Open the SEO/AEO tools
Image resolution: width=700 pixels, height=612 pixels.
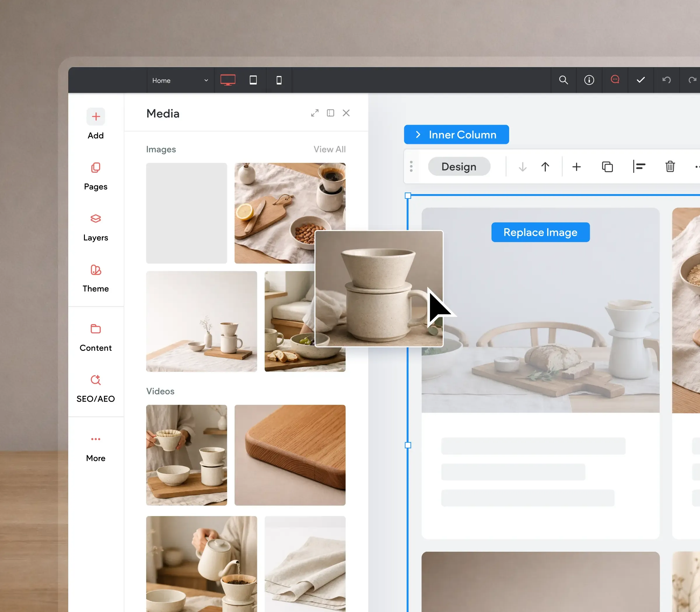pos(96,389)
